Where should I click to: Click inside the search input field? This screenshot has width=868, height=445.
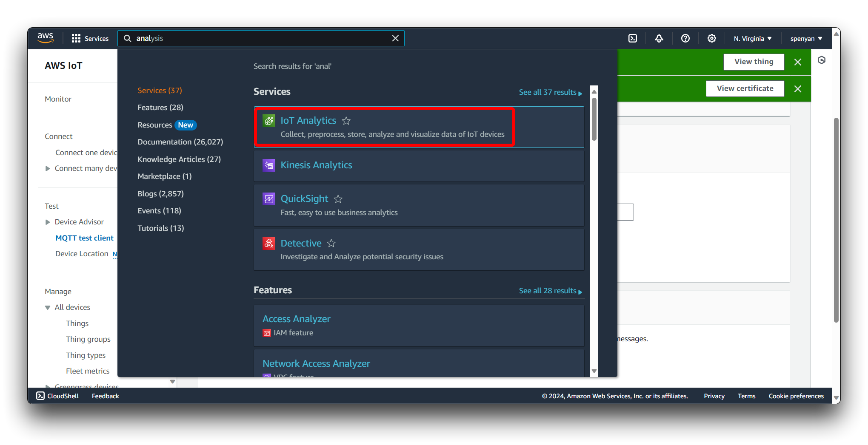(x=261, y=38)
